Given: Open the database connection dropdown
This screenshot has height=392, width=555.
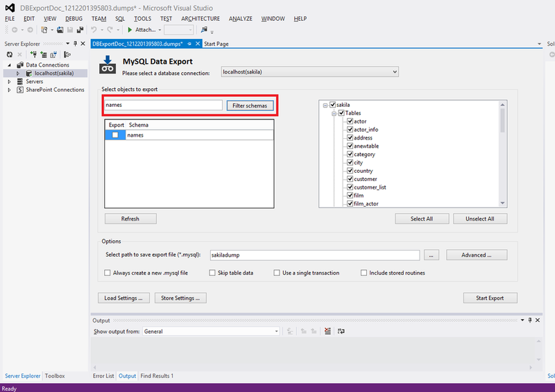Looking at the screenshot, I should pos(395,72).
